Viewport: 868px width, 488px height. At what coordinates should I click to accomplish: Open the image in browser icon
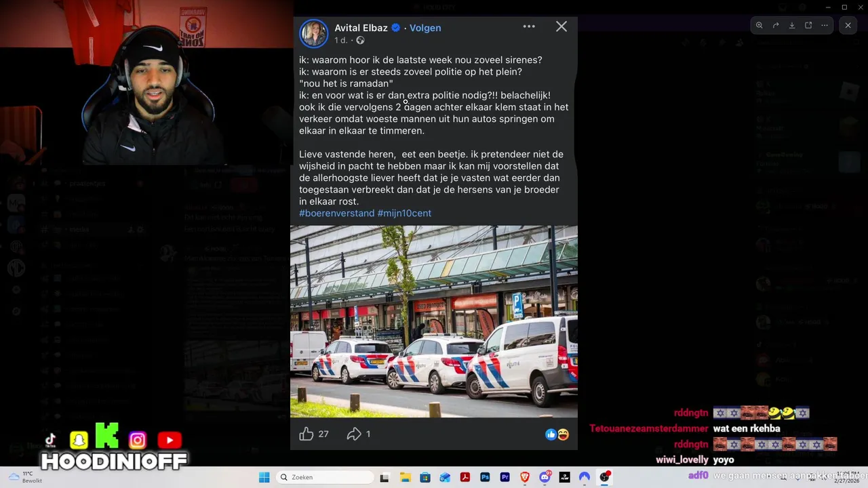[808, 25]
